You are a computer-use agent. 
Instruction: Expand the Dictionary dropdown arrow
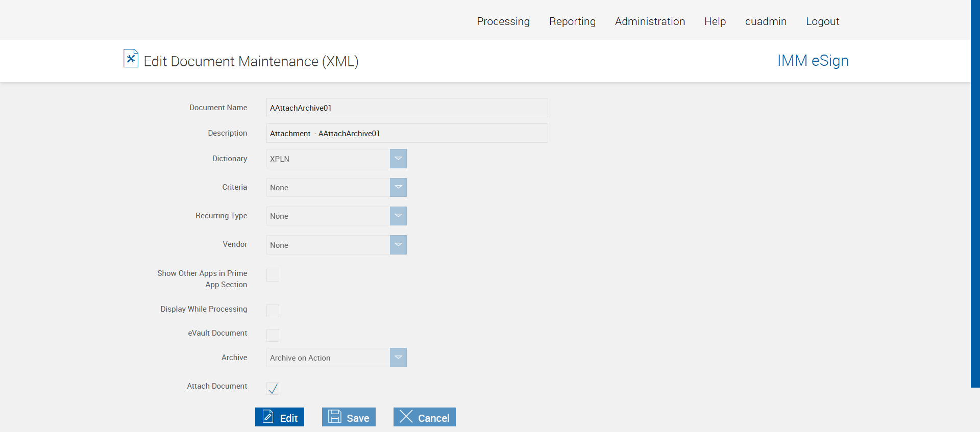[398, 159]
